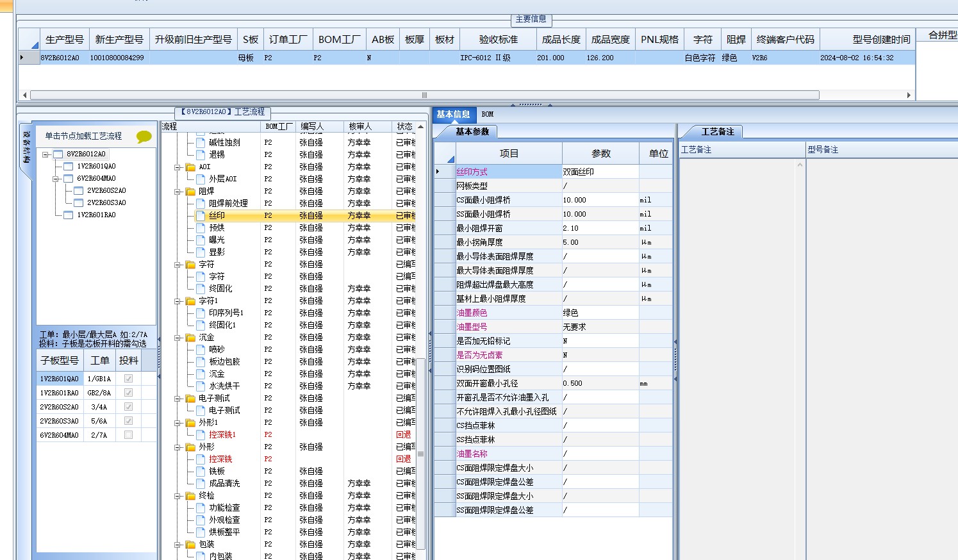Select the 工艺备注 tab

[x=718, y=131]
